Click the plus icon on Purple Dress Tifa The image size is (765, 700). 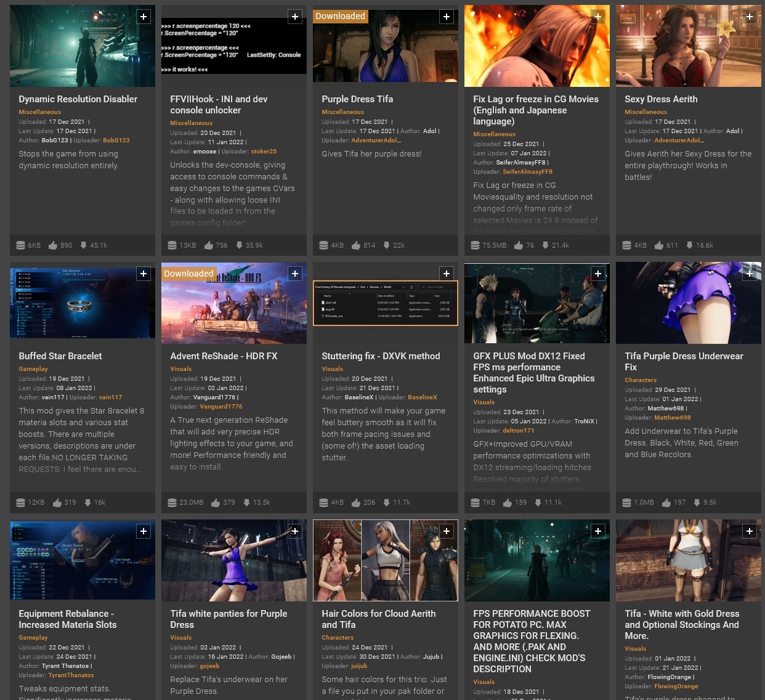447,17
